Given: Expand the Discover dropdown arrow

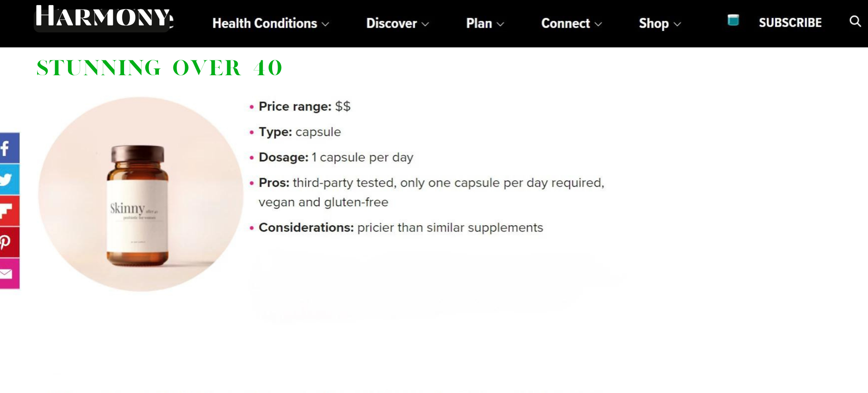Looking at the screenshot, I should (425, 24).
